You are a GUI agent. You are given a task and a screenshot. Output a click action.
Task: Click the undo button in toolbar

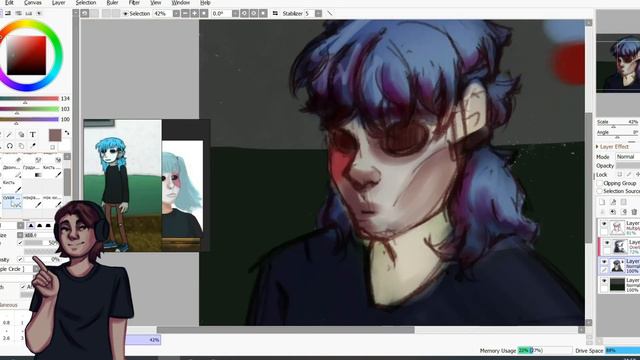coord(84,13)
